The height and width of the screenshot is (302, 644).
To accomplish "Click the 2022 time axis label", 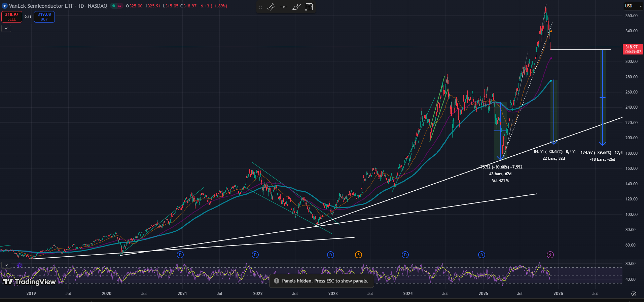I will (258, 294).
